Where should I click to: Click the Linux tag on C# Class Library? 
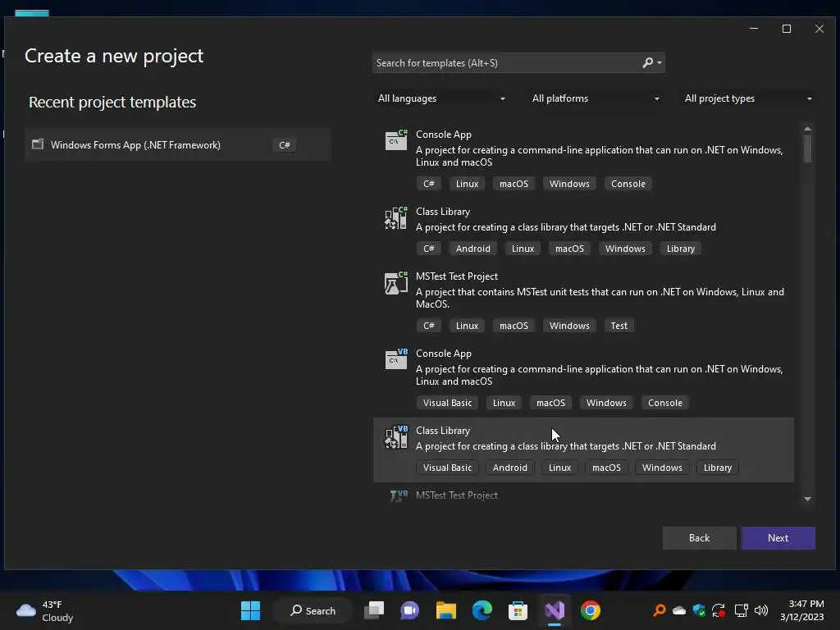tap(523, 249)
